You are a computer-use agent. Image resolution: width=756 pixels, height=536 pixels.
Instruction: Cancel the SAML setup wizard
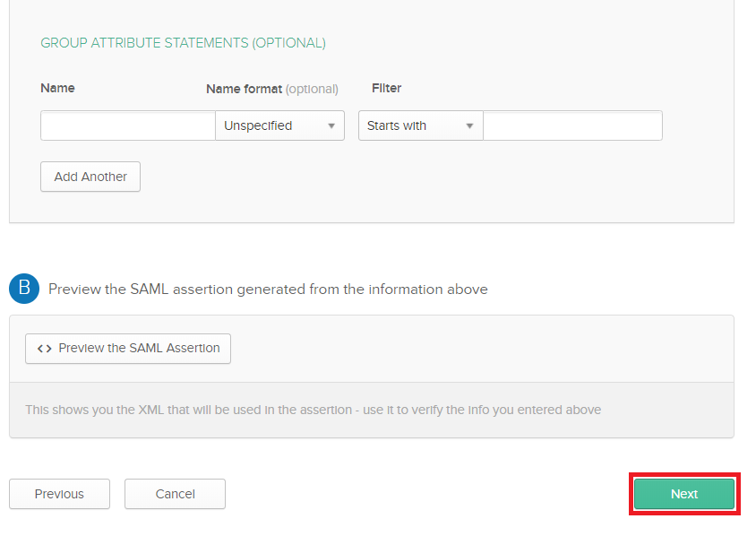[x=175, y=494]
